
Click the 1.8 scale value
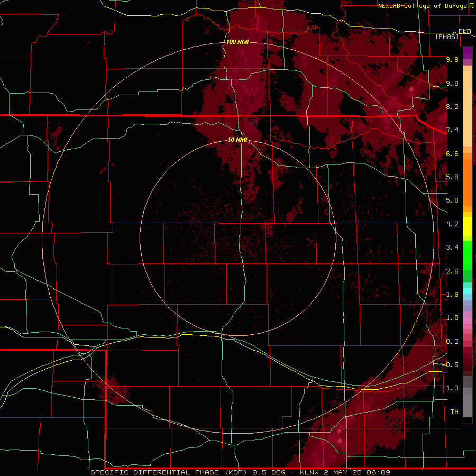coord(452,295)
